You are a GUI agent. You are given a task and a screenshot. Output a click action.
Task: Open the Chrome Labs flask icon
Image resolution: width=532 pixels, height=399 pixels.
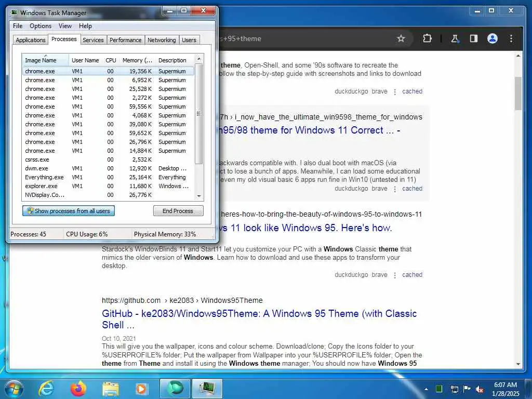455,38
